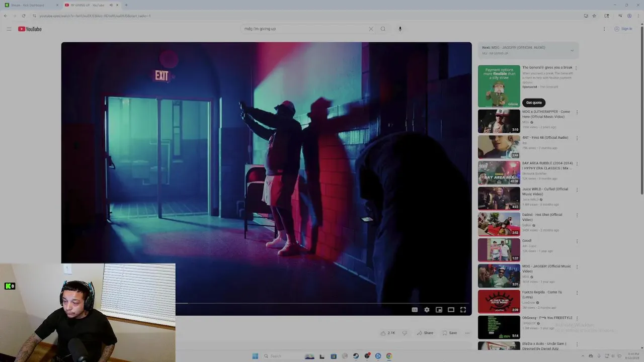Go back in browser history

[6, 16]
